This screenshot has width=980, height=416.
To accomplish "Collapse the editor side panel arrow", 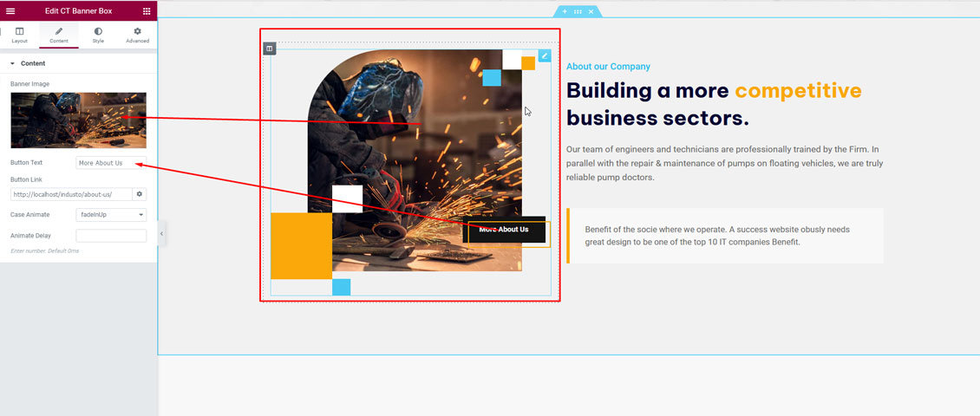I will [161, 233].
